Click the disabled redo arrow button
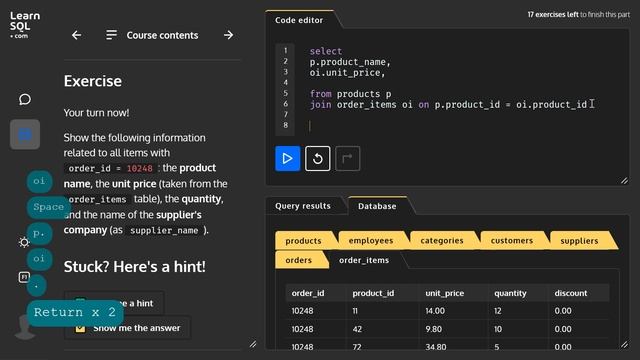The image size is (640, 360). point(347,158)
